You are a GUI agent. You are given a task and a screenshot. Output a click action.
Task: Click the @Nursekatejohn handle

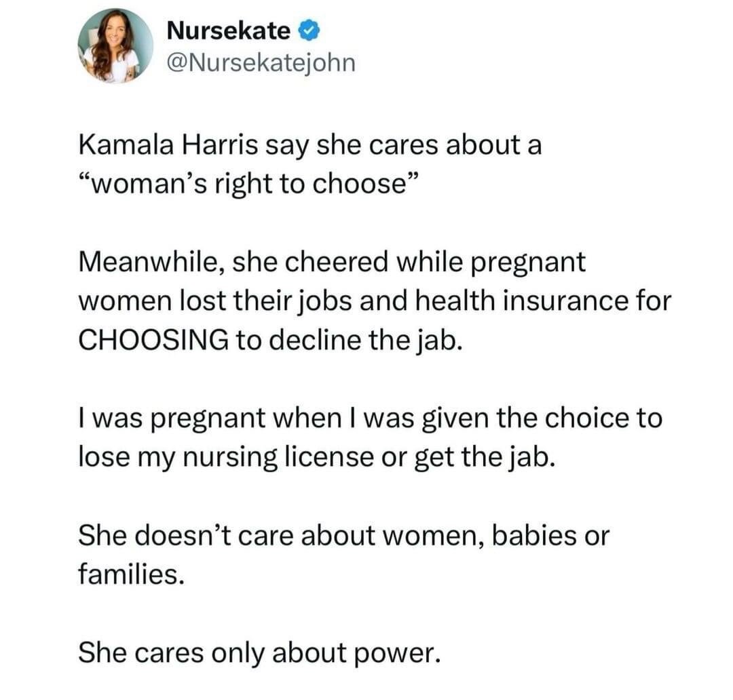pyautogui.click(x=261, y=63)
